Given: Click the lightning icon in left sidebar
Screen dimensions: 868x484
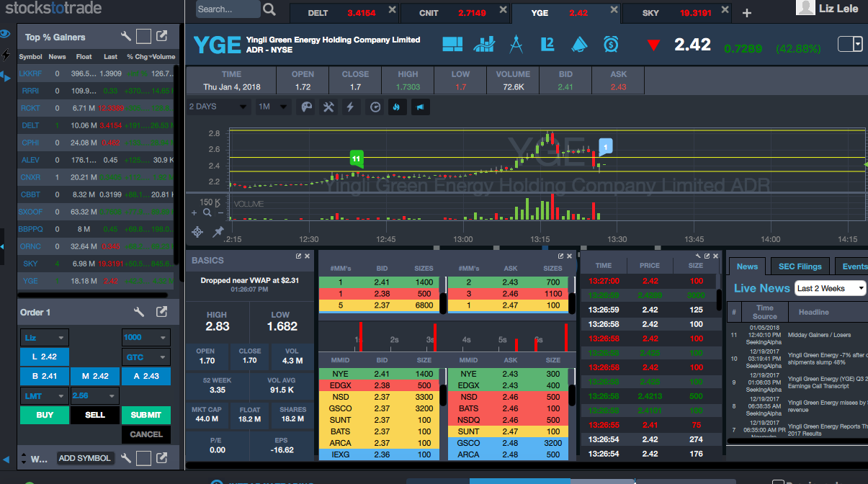Looking at the screenshot, I should [x=6, y=55].
